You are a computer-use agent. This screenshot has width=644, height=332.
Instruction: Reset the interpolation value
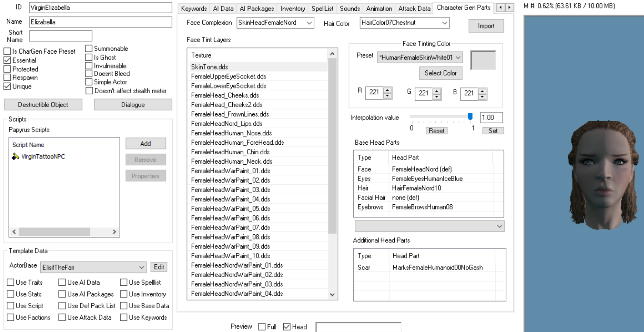point(436,131)
